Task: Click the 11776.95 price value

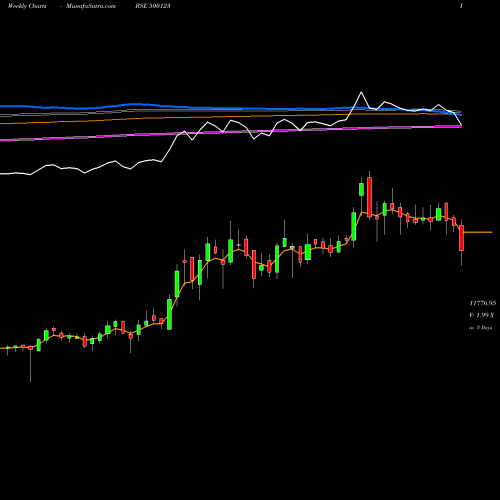Action: [x=483, y=303]
